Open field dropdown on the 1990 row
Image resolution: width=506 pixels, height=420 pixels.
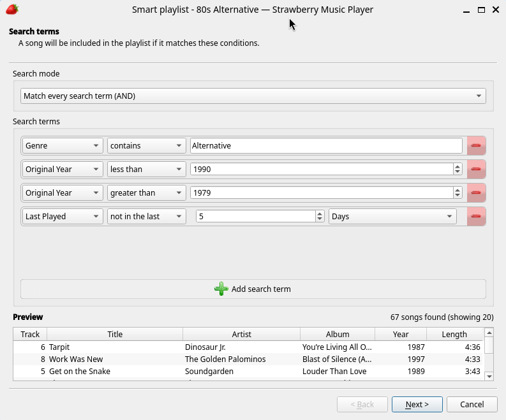coord(63,170)
